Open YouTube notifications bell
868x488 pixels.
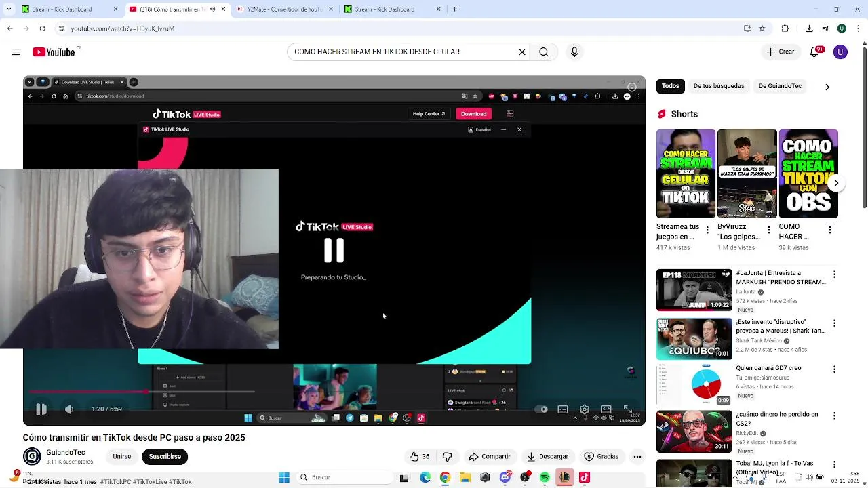click(815, 52)
